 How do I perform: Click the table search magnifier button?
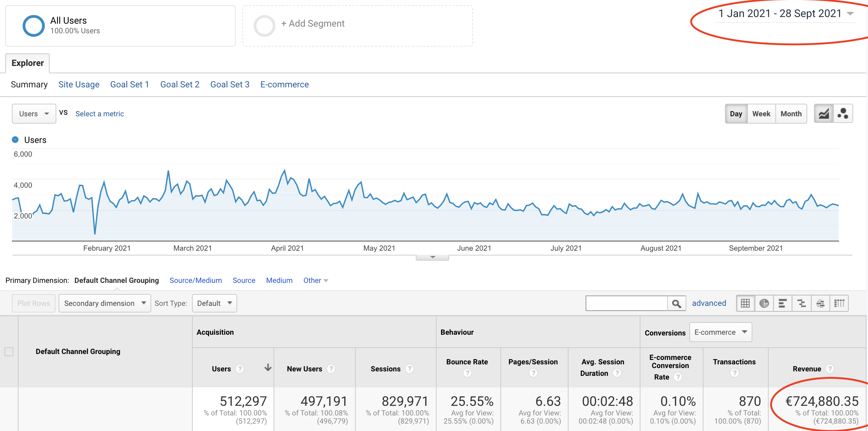(676, 303)
